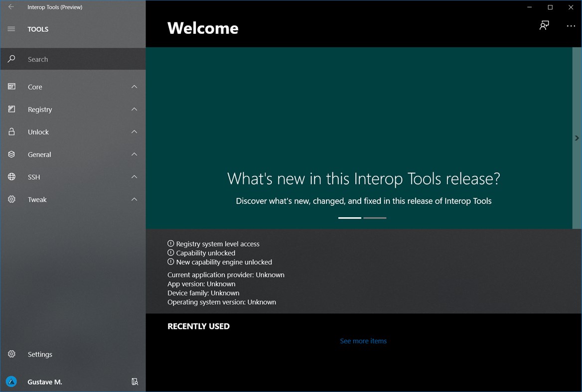The image size is (582, 392).
Task: Click the TOOLS header label
Action: [38, 29]
